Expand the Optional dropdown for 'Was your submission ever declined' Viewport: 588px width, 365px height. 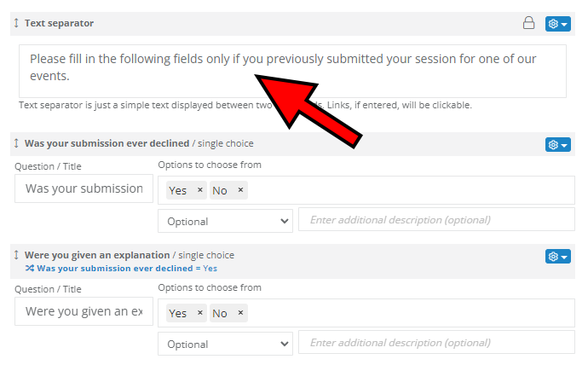(225, 221)
